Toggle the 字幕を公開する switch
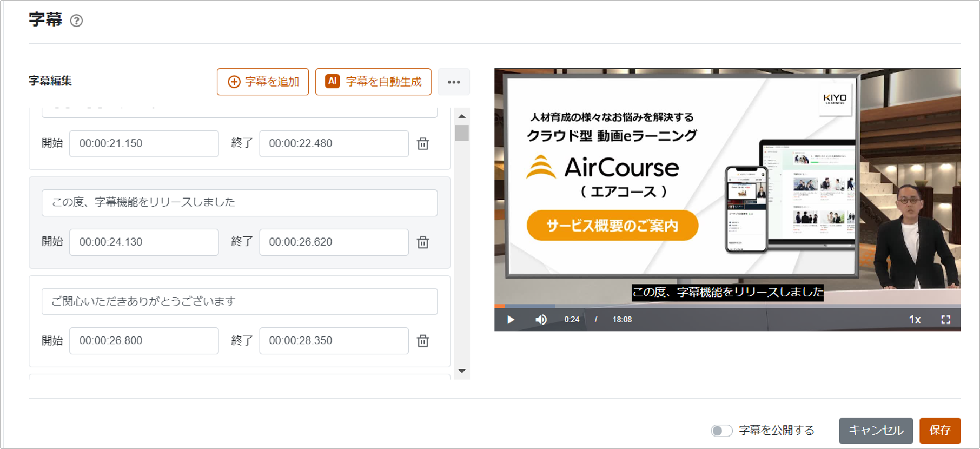Image resolution: width=980 pixels, height=449 pixels. point(721,431)
